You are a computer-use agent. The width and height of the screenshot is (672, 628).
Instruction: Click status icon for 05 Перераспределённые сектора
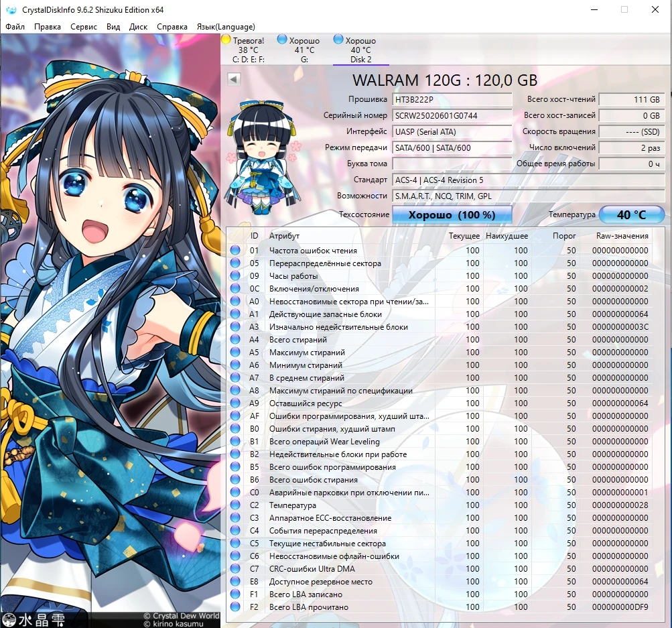pyautogui.click(x=235, y=263)
